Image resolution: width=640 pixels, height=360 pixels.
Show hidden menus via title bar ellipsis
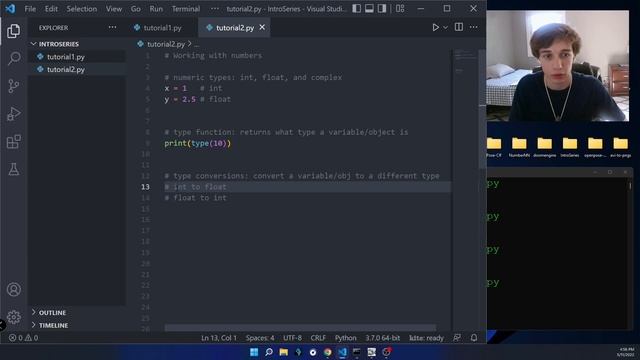(x=215, y=9)
